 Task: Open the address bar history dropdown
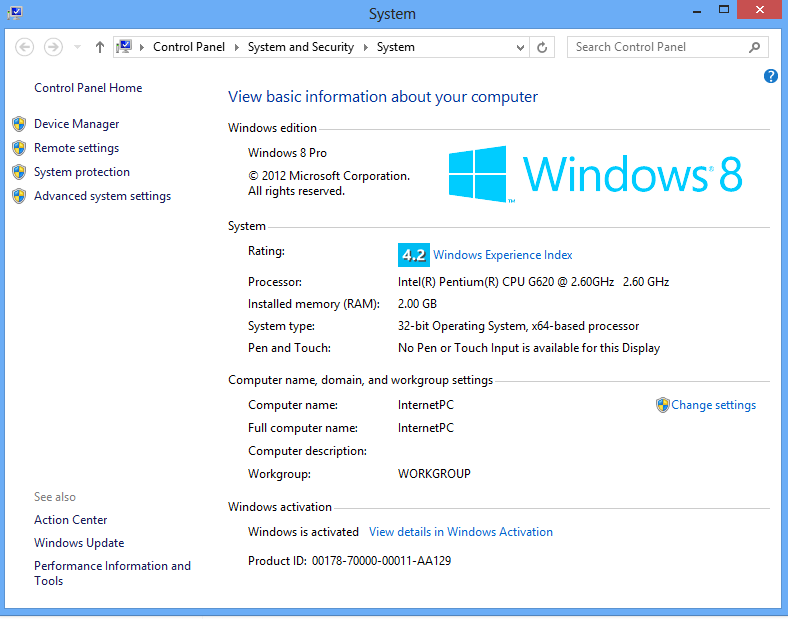click(x=521, y=48)
